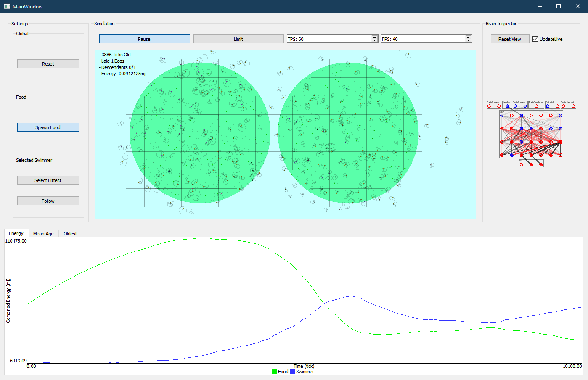Click the blue Swimmer legend swatch
This screenshot has width=588, height=380.
[292, 372]
